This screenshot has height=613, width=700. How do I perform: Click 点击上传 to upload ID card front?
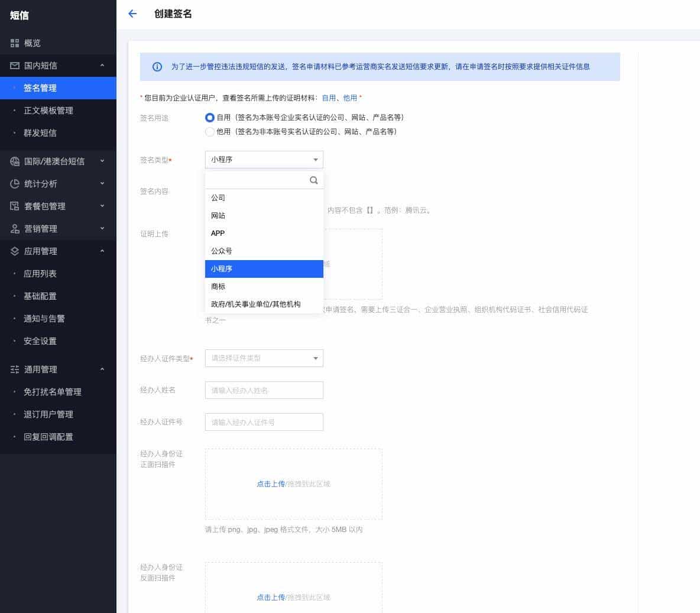pyautogui.click(x=271, y=484)
